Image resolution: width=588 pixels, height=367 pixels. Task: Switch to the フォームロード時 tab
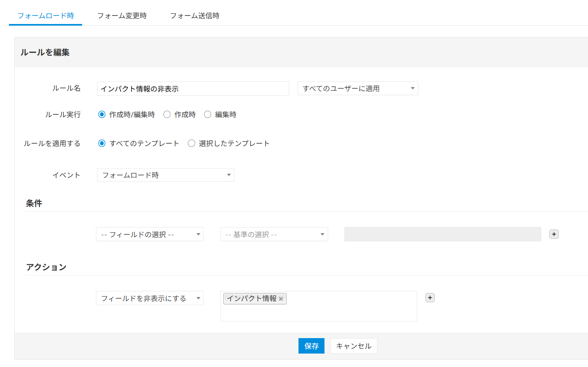point(46,16)
